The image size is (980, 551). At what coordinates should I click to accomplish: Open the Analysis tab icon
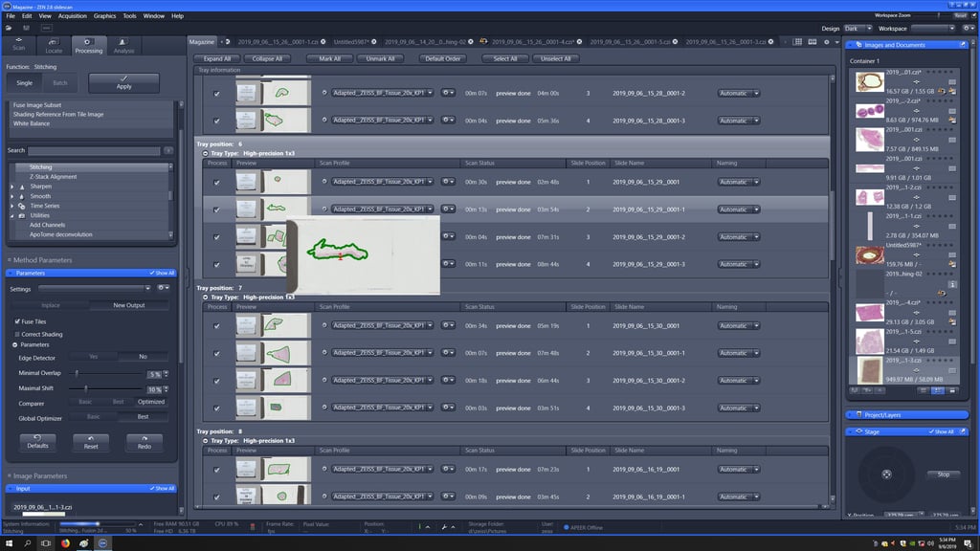[x=123, y=45]
